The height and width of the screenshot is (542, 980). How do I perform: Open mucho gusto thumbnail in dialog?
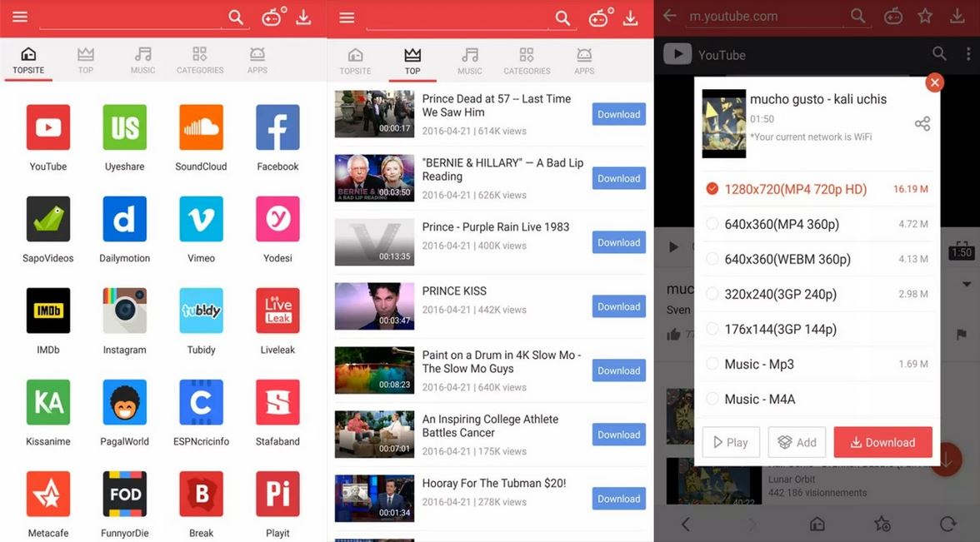pos(723,123)
